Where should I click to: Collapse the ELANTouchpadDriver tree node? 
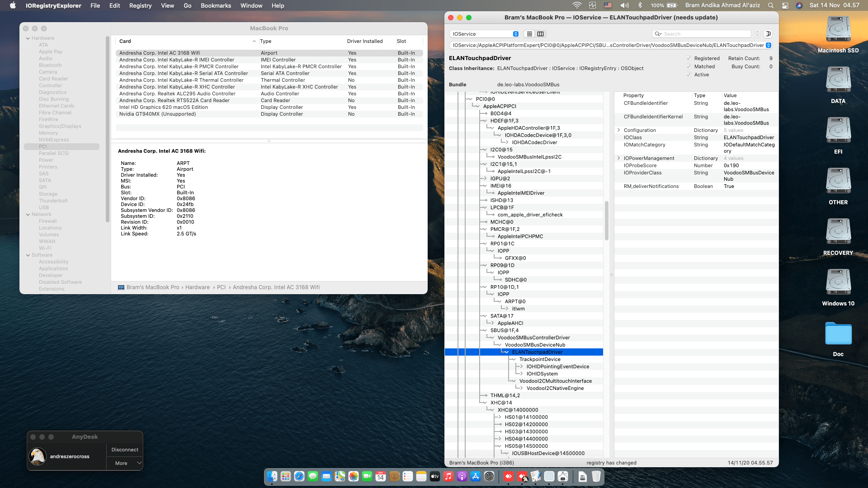tap(506, 352)
